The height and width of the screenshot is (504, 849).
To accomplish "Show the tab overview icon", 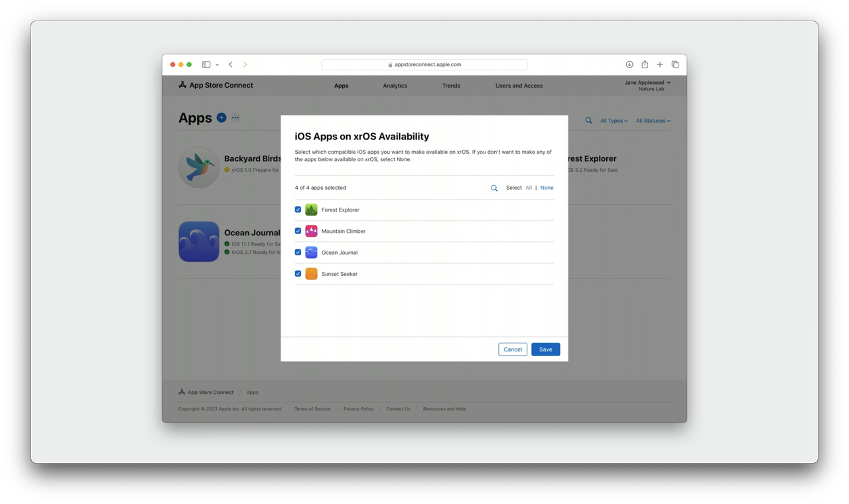I will 675,64.
